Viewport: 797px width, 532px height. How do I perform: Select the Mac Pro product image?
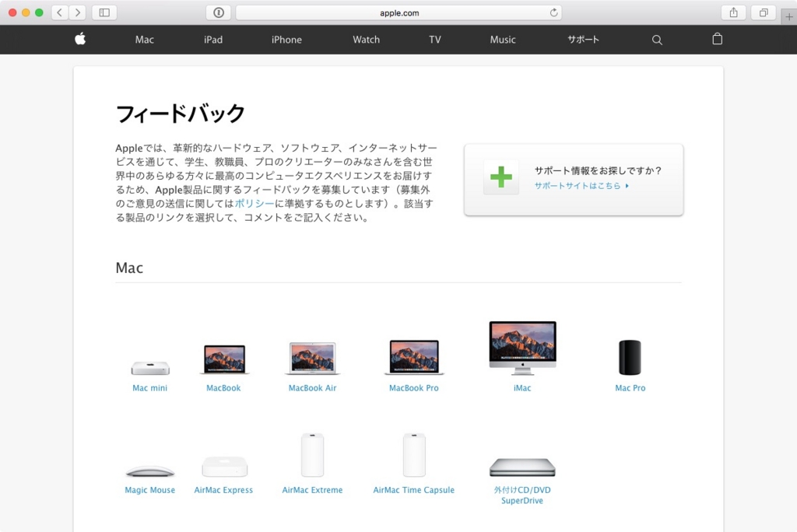coord(630,357)
